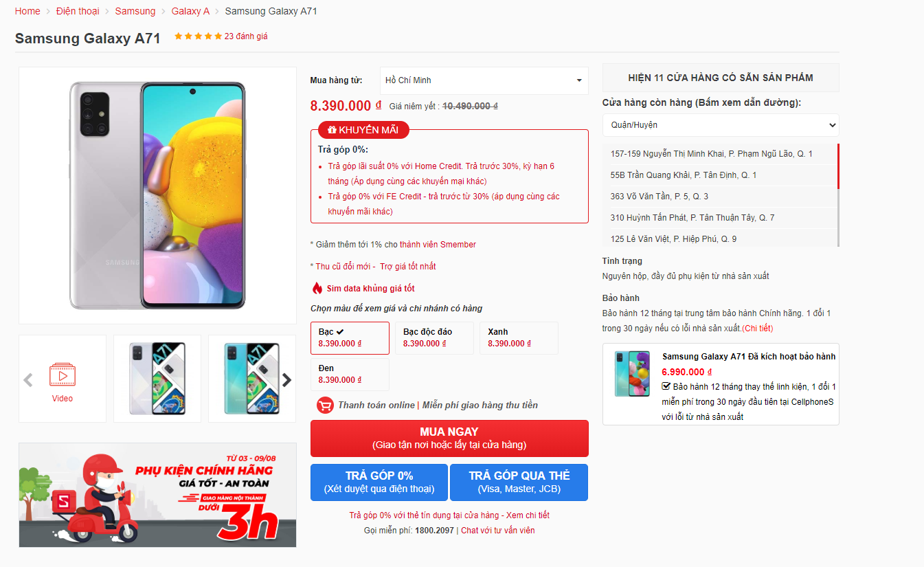Open the Galaxy A breadcrumb link
Viewport: 924px width, 567px height.
[x=190, y=11]
